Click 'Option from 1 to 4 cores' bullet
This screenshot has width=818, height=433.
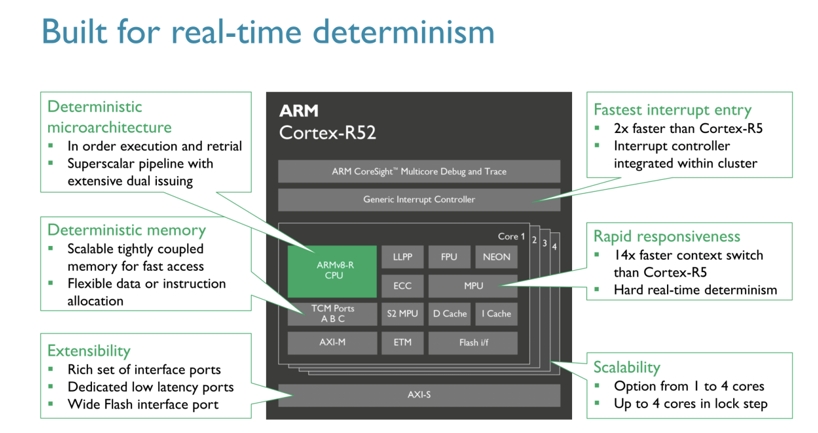689,386
